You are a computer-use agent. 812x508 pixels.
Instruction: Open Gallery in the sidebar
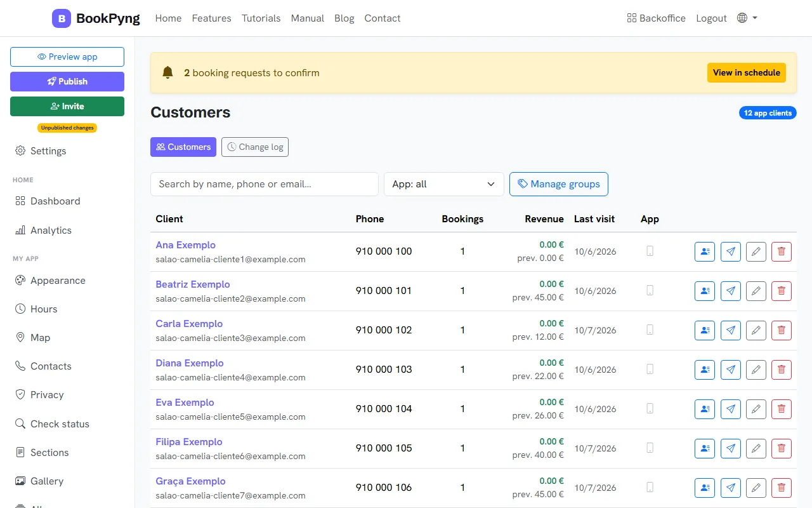click(x=39, y=481)
